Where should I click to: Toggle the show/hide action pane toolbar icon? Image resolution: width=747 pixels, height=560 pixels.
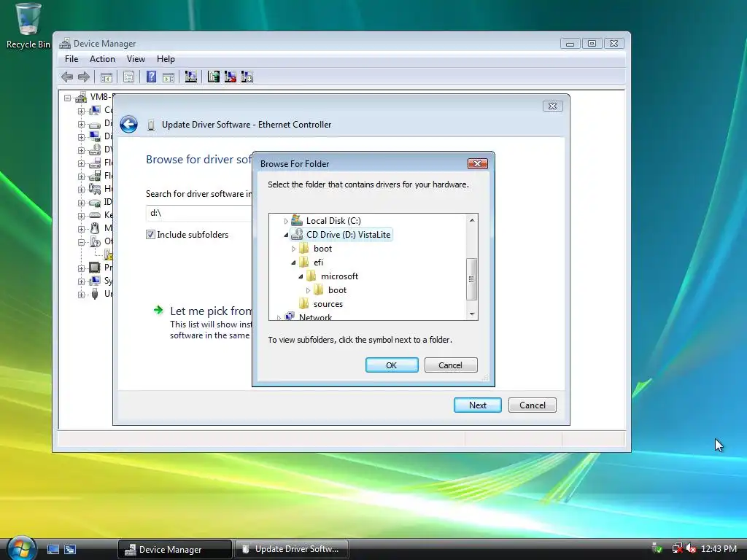point(169,77)
